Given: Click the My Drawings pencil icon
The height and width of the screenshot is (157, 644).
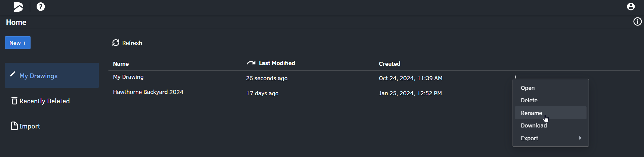Looking at the screenshot, I should (x=13, y=74).
